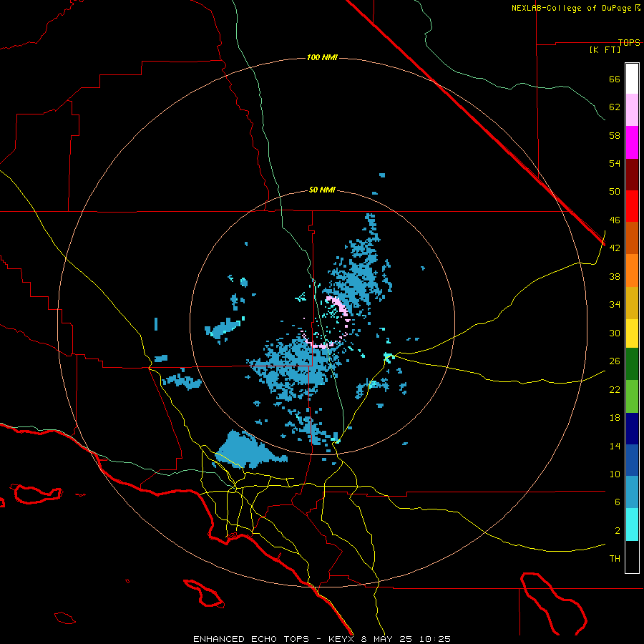Click the 34 value on legend scale

[x=615, y=304]
